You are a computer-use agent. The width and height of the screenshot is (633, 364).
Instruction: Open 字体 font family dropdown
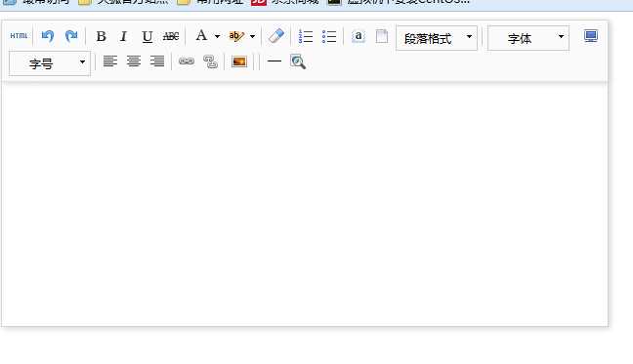pos(528,38)
